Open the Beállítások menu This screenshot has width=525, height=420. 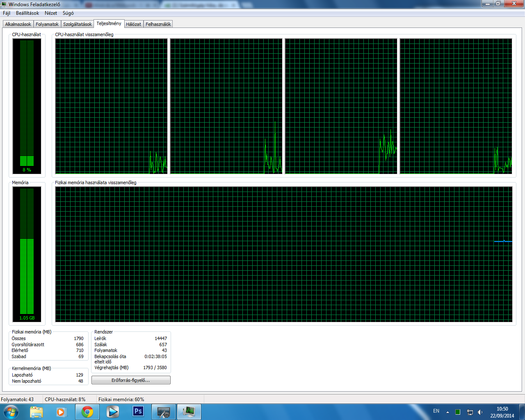coord(27,13)
